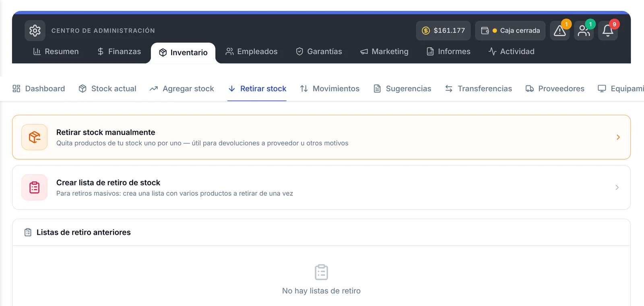The width and height of the screenshot is (644, 306).
Task: Click the Listas de retiro anteriores heading
Action: (x=84, y=232)
